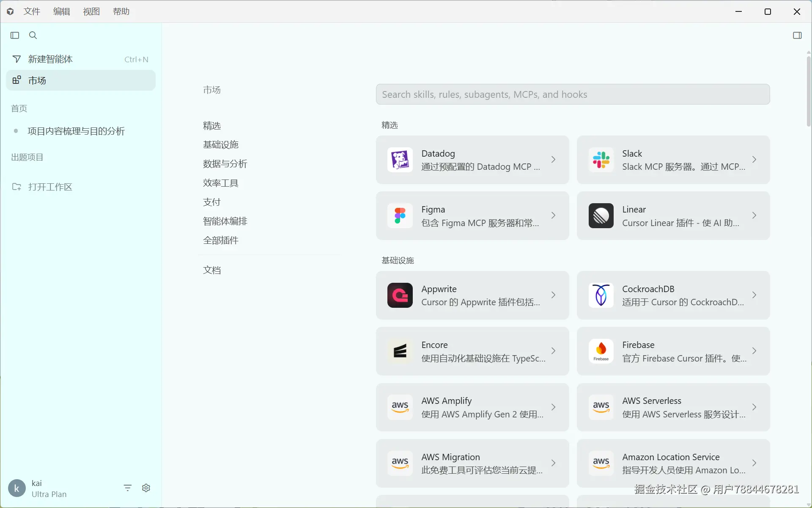812x508 pixels.
Task: Click the Appwrite logo icon
Action: [400, 295]
